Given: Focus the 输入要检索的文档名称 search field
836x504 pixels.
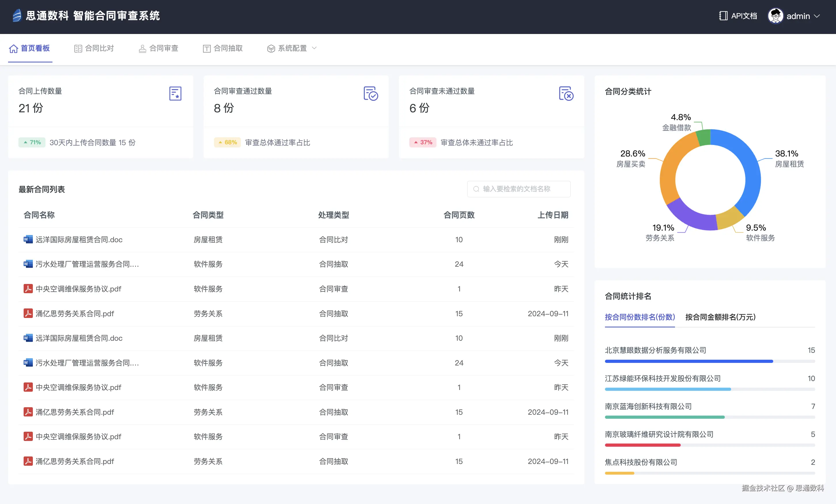Looking at the screenshot, I should [x=523, y=189].
